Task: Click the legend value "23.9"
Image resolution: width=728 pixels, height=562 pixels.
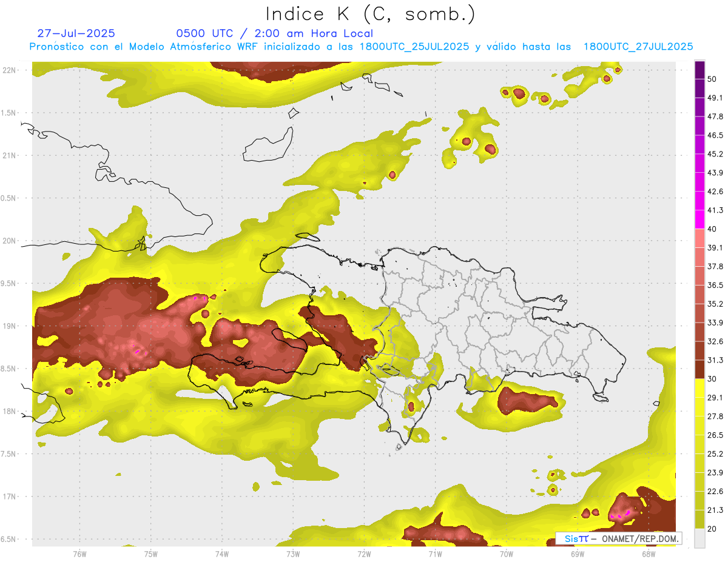Action: tap(715, 473)
